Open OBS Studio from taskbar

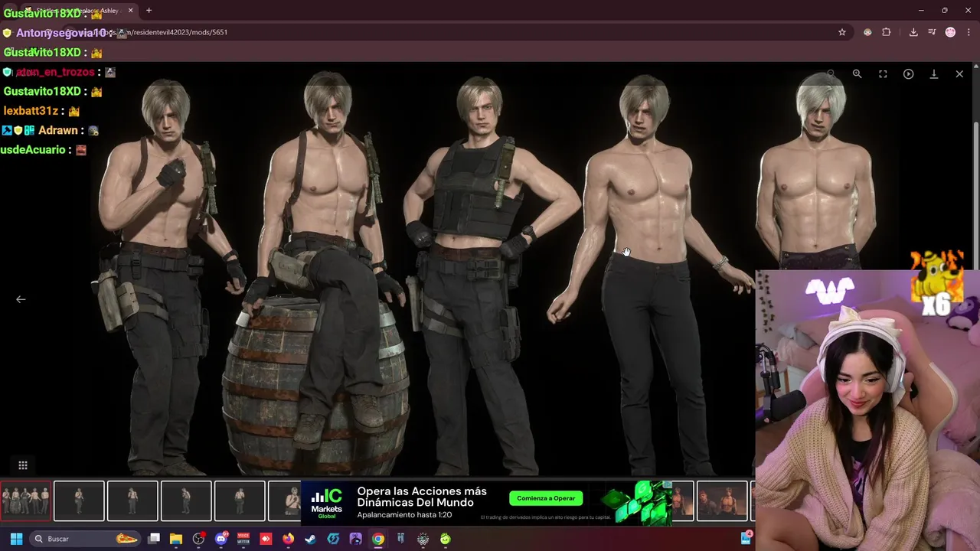coord(198,539)
